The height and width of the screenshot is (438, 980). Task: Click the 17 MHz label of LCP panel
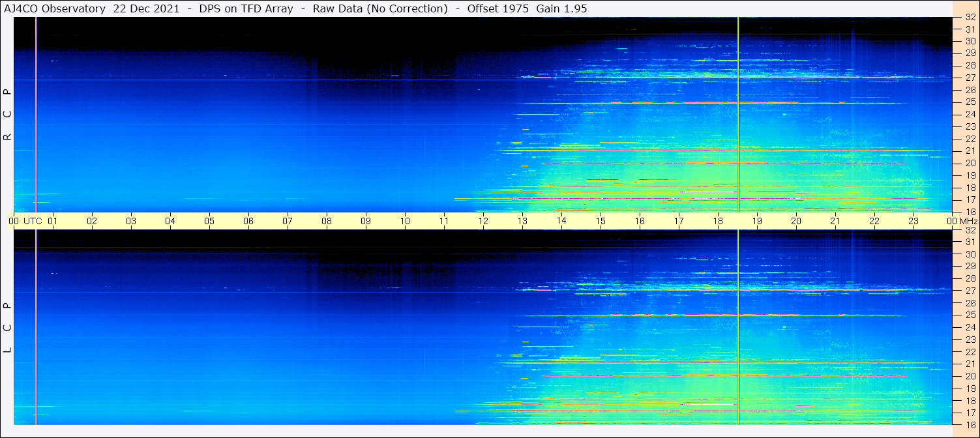pyautogui.click(x=970, y=412)
